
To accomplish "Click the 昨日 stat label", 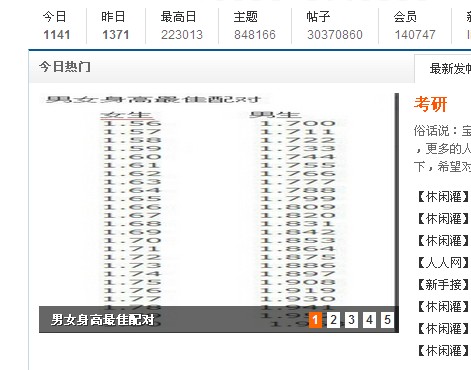I will coord(113,17).
